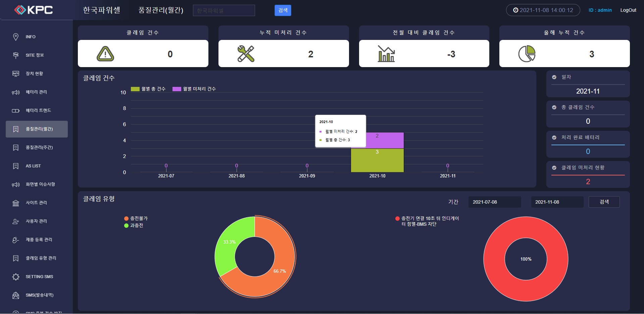Click the pie chart icon in 올해 누적 건수
This screenshot has width=644, height=314.
[x=527, y=54]
